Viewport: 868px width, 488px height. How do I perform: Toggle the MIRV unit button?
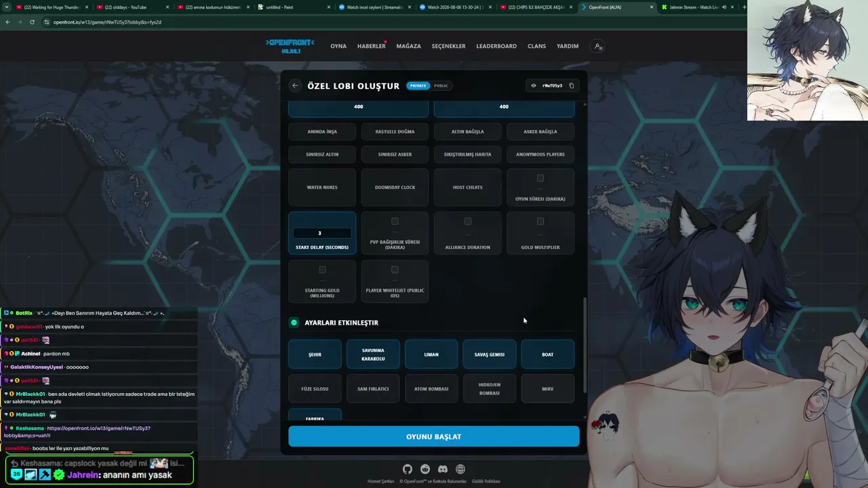coord(548,389)
